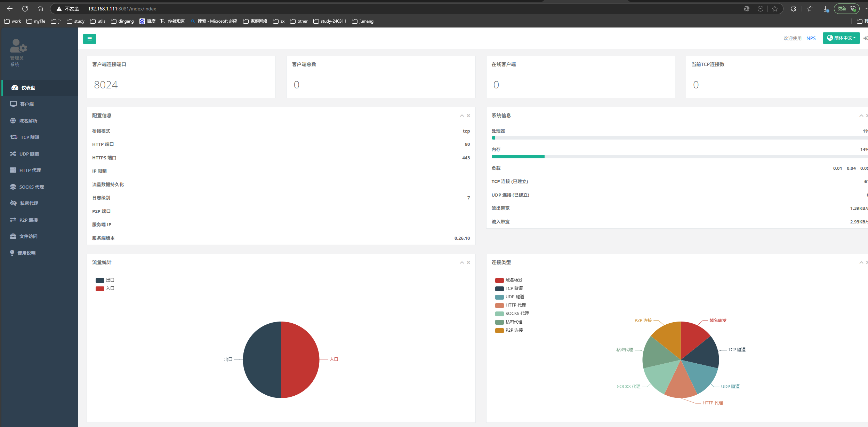Open the 简体中文 language dropdown
Viewport: 868px width, 427px height.
click(x=841, y=38)
